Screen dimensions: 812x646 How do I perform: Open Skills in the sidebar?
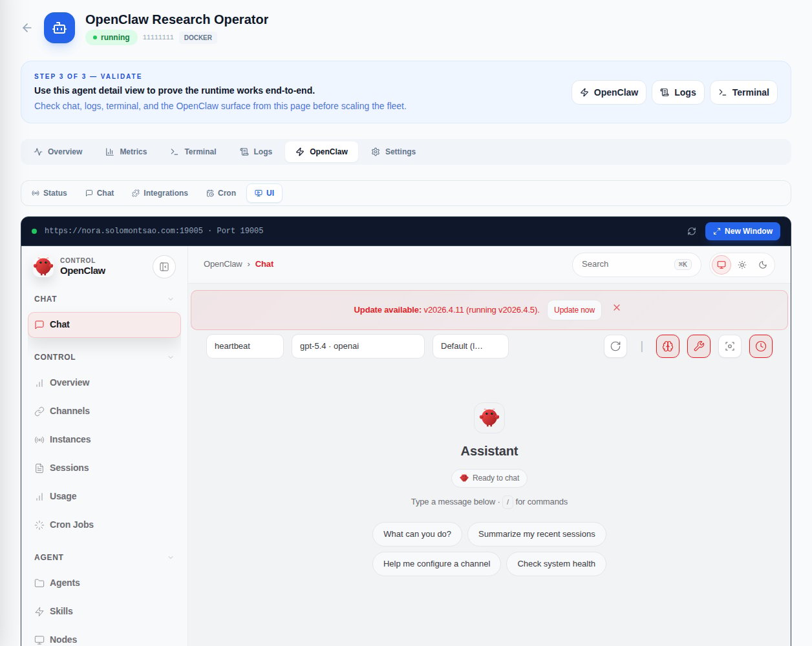(x=104, y=612)
